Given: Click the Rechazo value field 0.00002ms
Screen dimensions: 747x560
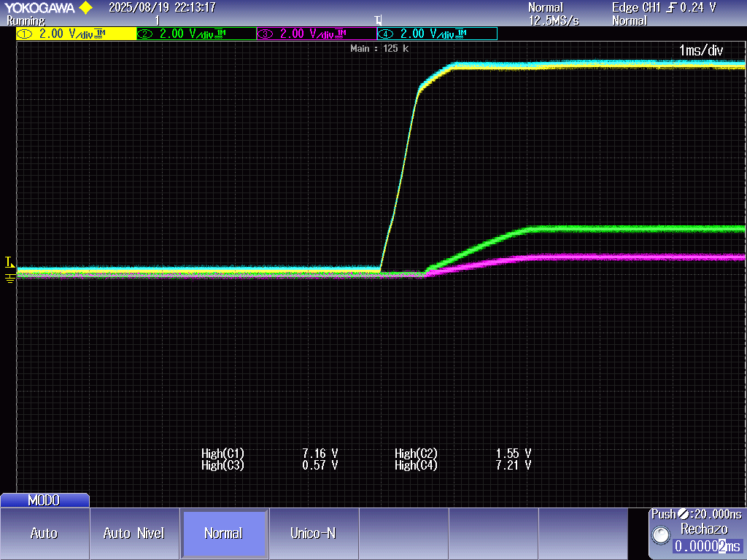Looking at the screenshot, I should (x=707, y=546).
